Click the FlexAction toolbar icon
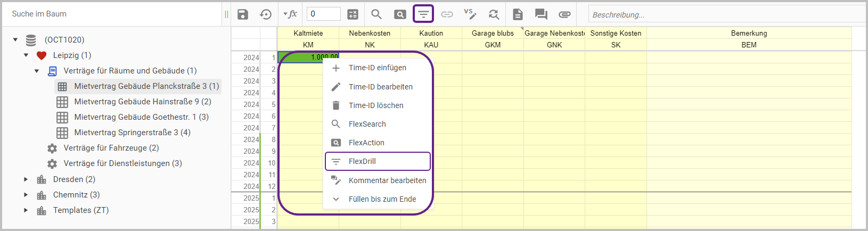Image resolution: width=868 pixels, height=231 pixels. click(x=400, y=14)
